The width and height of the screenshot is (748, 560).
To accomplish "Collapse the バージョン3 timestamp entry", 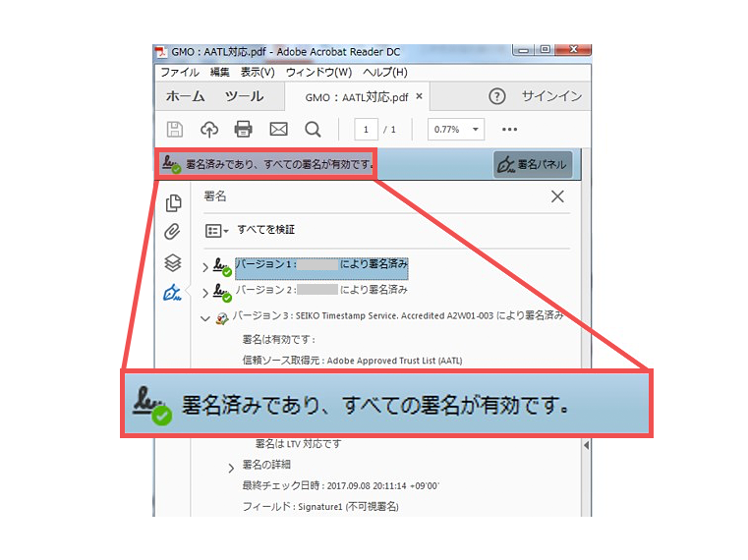I will pos(205,318).
